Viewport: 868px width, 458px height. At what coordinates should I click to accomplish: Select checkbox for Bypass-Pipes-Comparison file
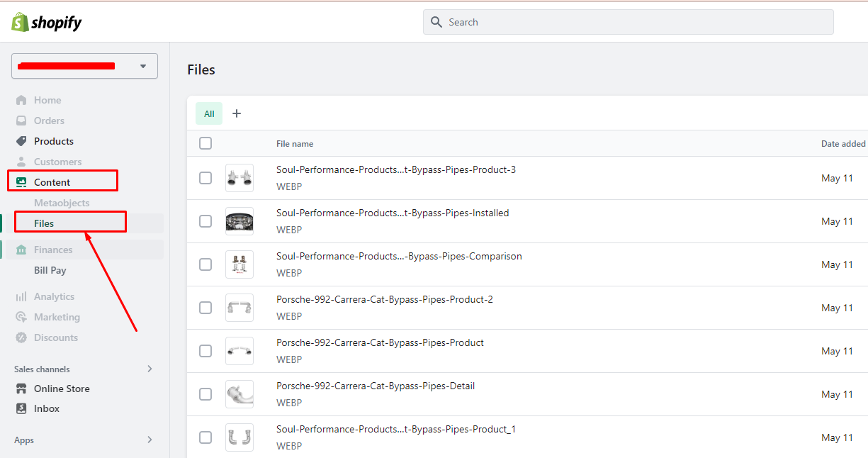(205, 264)
